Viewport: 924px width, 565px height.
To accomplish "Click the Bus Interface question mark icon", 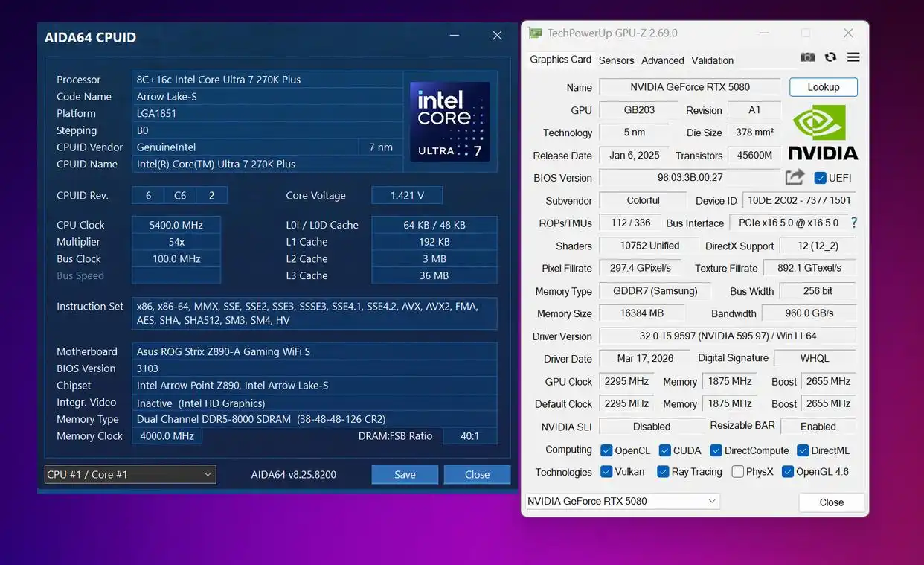I will point(853,223).
